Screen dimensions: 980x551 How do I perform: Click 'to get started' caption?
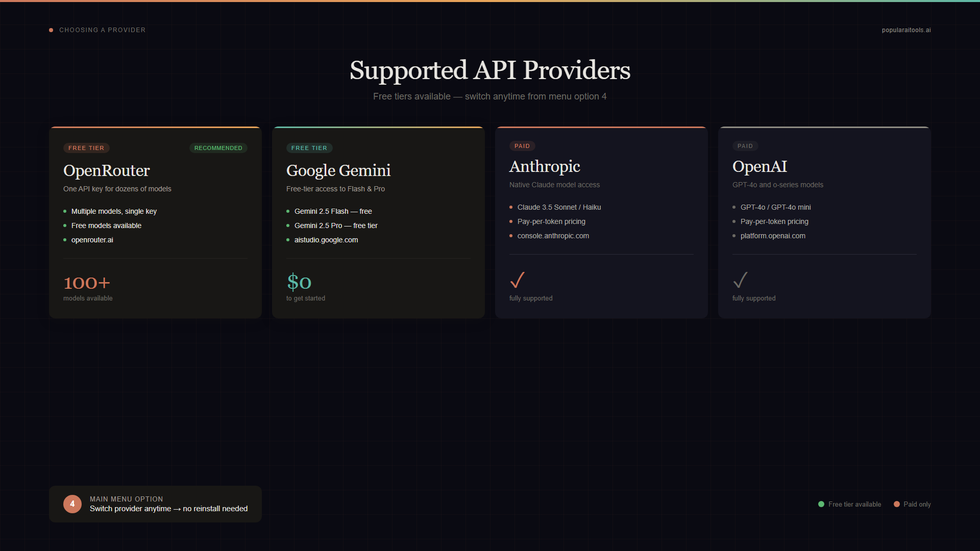306,298
